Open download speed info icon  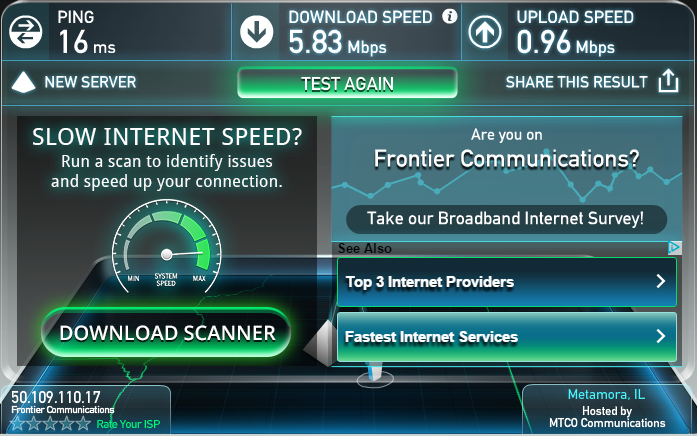point(449,16)
